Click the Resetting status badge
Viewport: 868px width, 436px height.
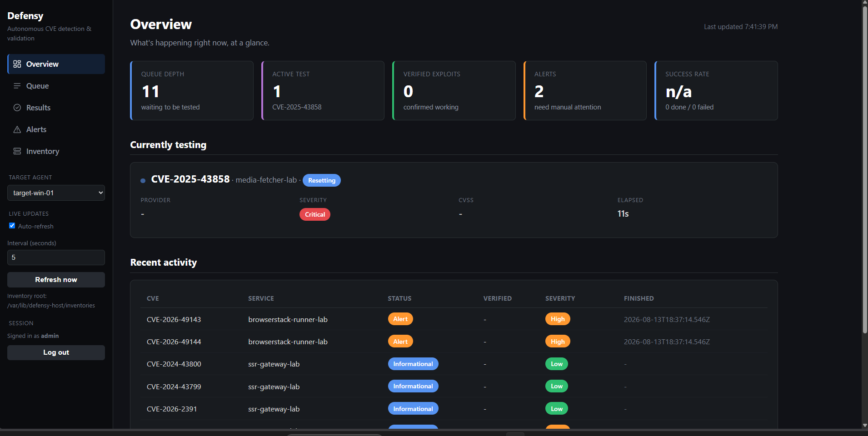pyautogui.click(x=322, y=180)
